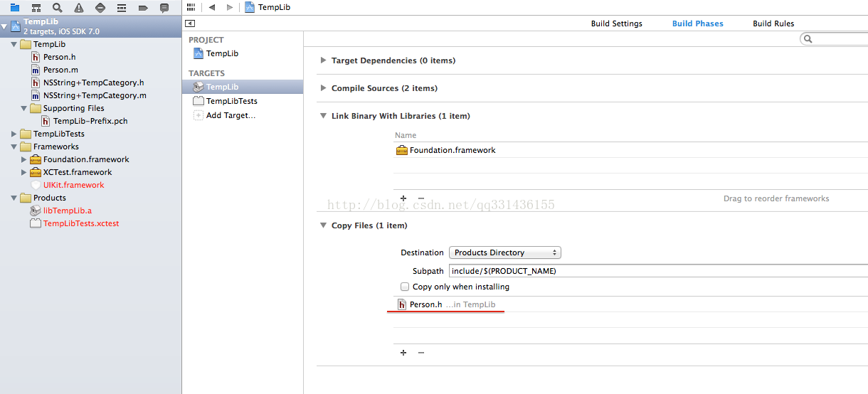868x394 pixels.
Task: Click the build phases search field
Action: (x=835, y=39)
